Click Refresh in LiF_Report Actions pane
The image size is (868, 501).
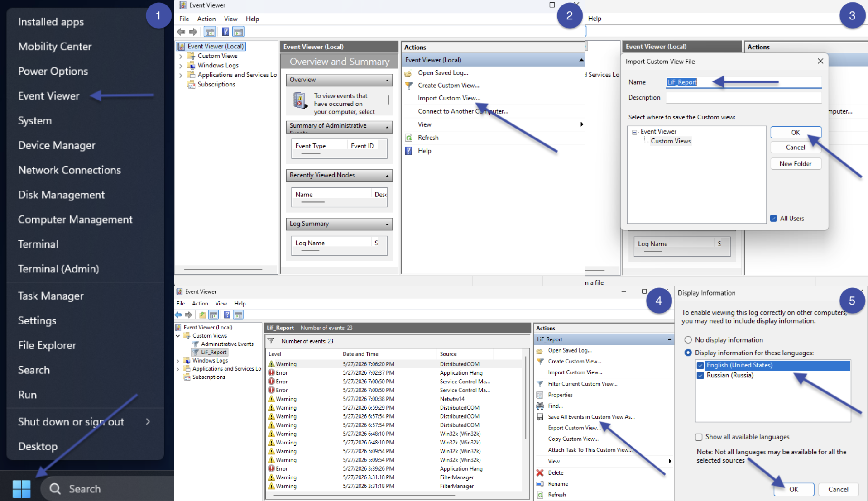pyautogui.click(x=557, y=495)
